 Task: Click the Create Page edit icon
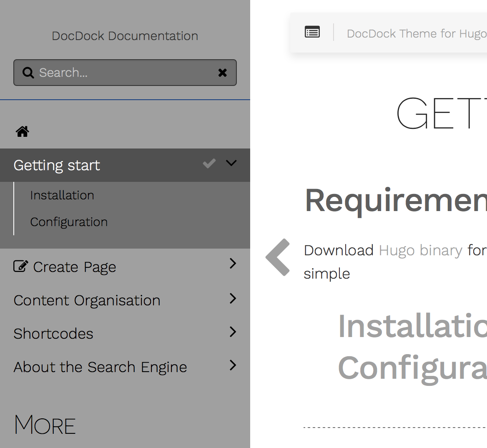pyautogui.click(x=21, y=266)
